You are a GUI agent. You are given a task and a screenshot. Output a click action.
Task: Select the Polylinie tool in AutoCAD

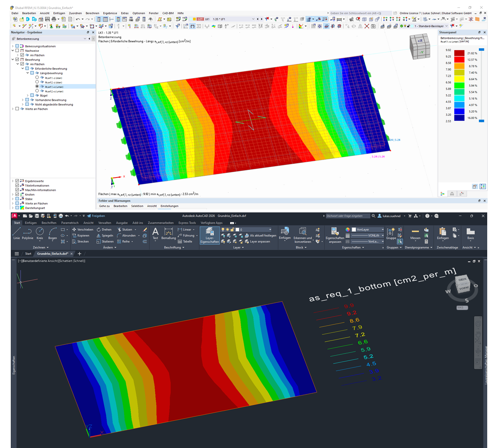(27, 233)
